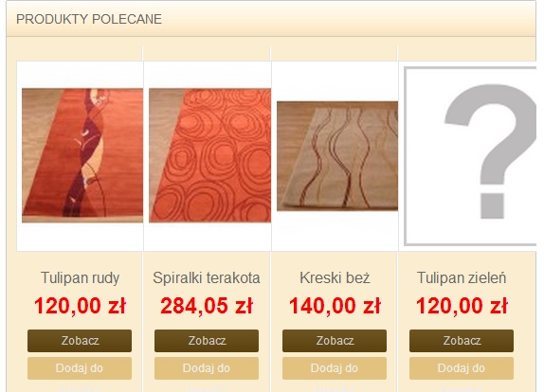This screenshot has width=544, height=392.
Task: Add Tulipan rudy with Dodaj do button
Action: tap(80, 368)
